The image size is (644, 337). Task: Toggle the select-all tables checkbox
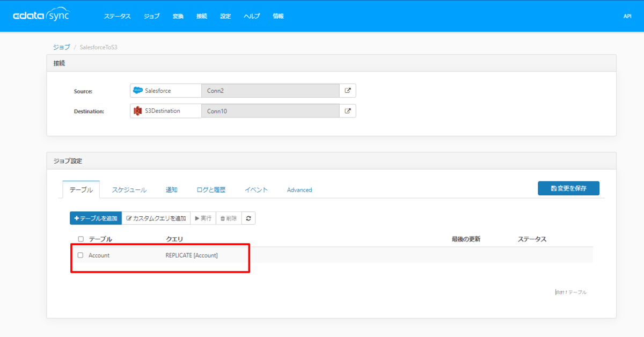click(80, 239)
